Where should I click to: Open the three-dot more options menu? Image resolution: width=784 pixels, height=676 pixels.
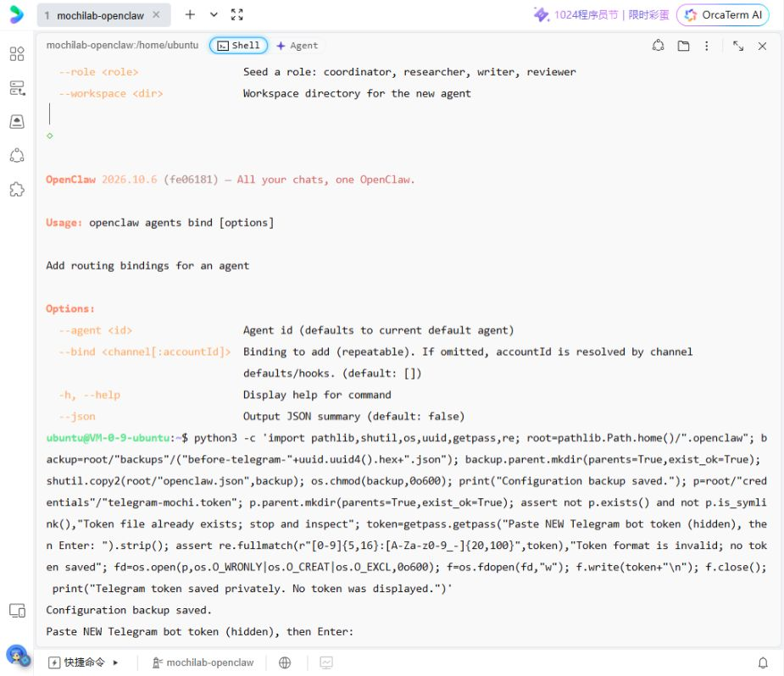click(707, 46)
